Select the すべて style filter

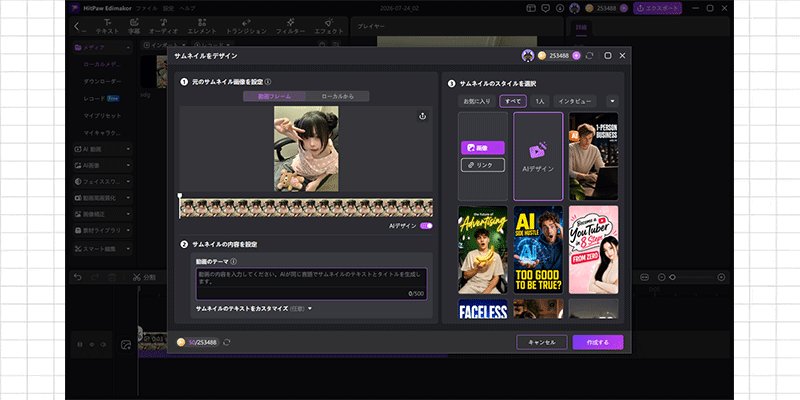pyautogui.click(x=513, y=101)
